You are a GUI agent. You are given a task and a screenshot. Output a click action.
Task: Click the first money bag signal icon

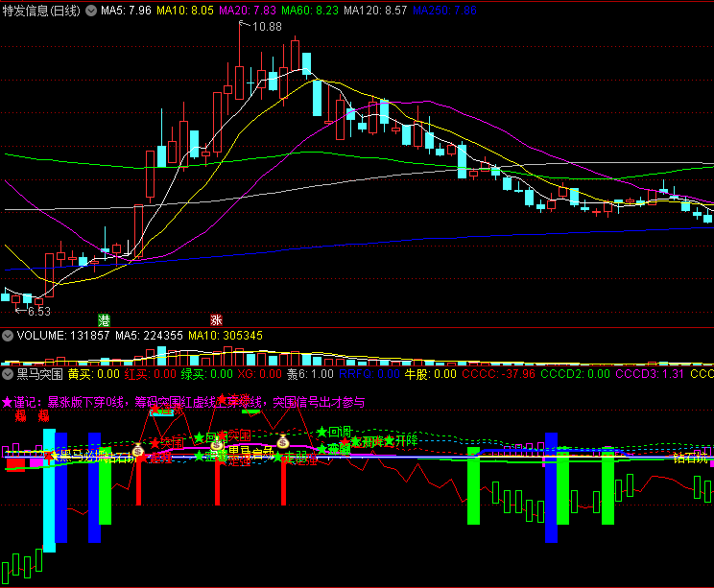click(x=138, y=450)
